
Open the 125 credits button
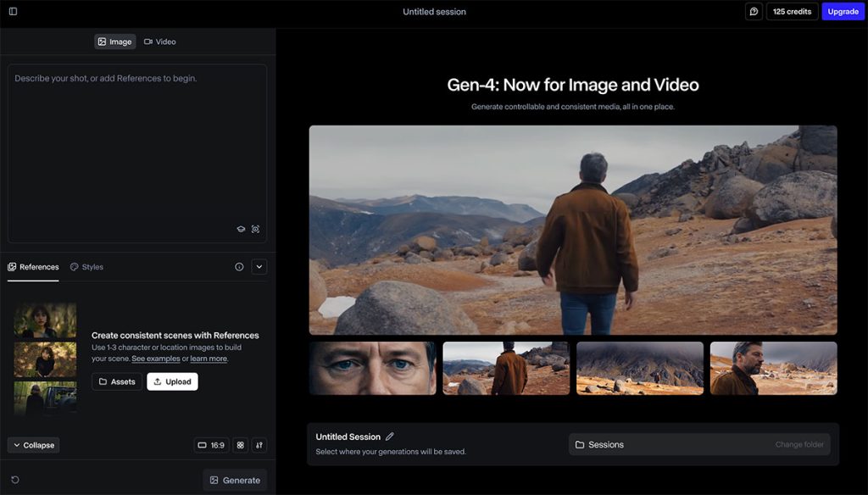tap(793, 12)
